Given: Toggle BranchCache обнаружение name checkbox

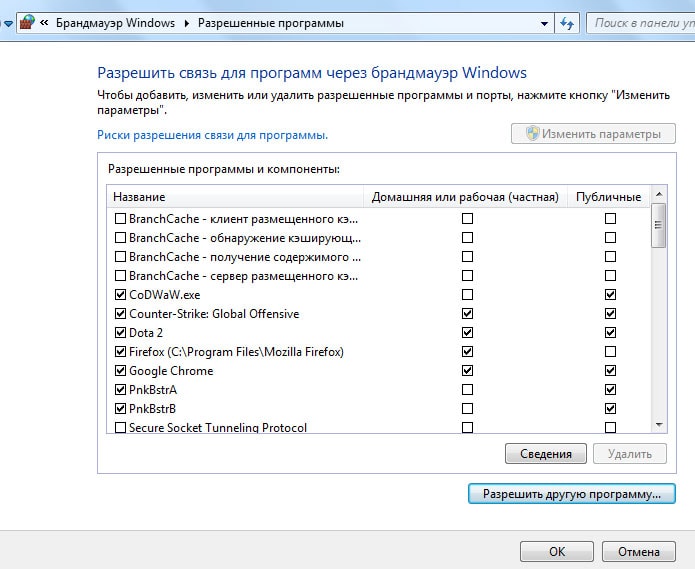Looking at the screenshot, I should [120, 238].
